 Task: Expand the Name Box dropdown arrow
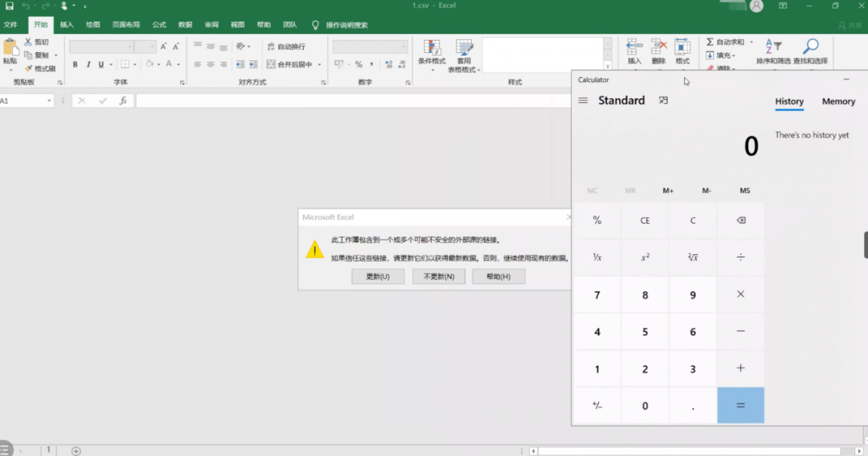click(x=49, y=101)
